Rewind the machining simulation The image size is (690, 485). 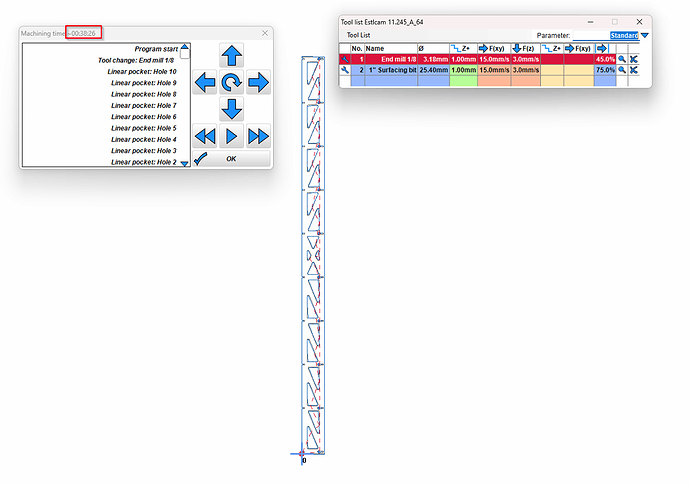coord(205,136)
